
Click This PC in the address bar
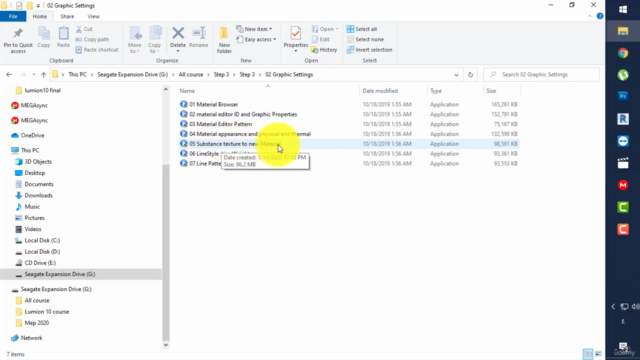click(77, 75)
